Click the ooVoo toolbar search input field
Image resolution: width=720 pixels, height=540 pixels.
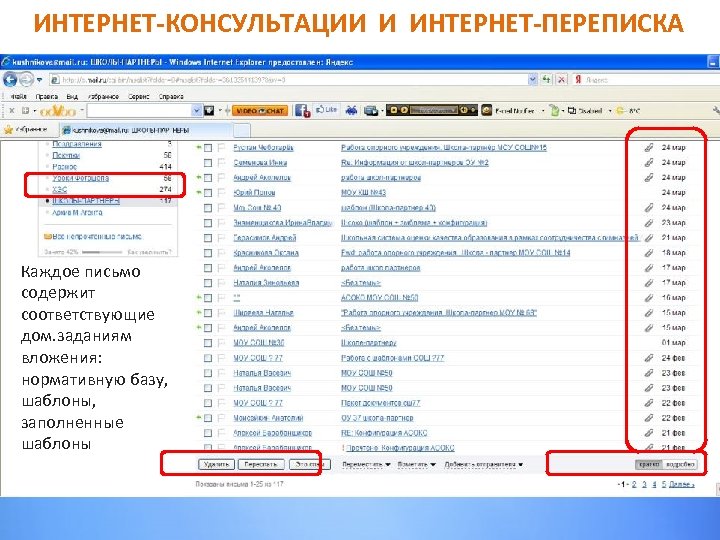tap(140, 111)
